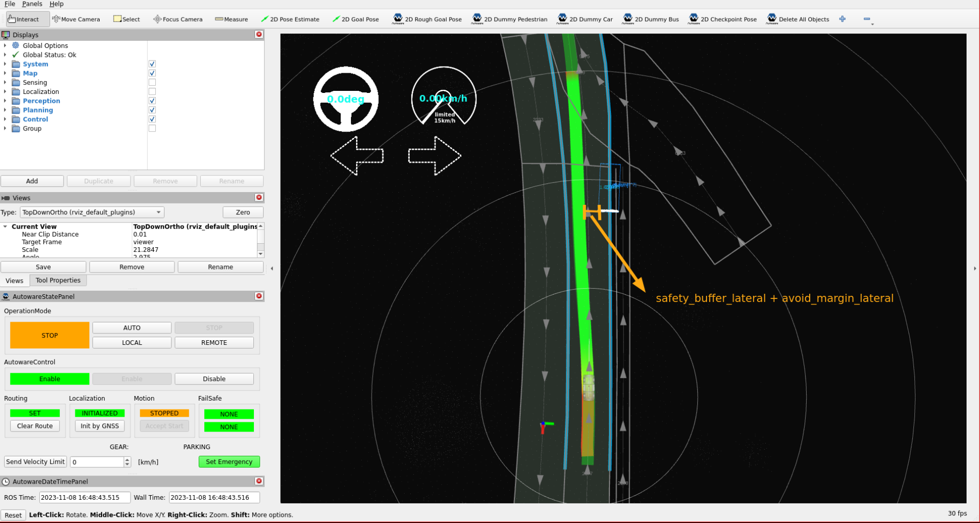This screenshot has width=980, height=523.
Task: Uncheck the Perception display checkbox
Action: tap(152, 101)
